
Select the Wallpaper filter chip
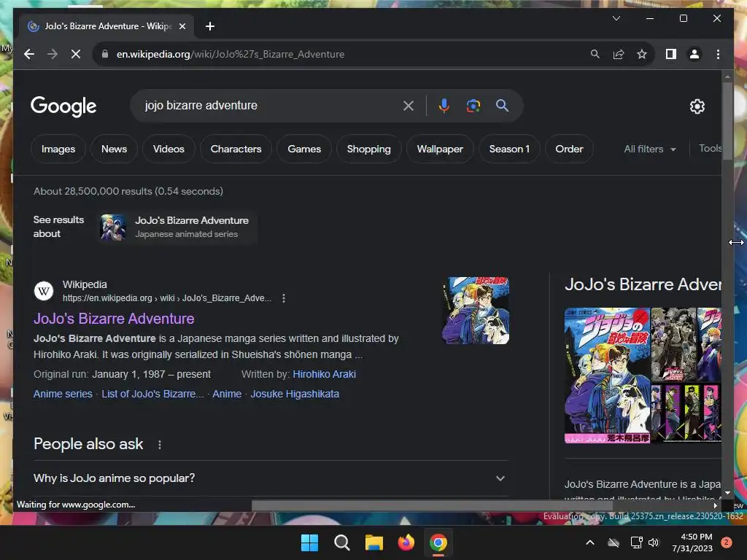coord(440,149)
